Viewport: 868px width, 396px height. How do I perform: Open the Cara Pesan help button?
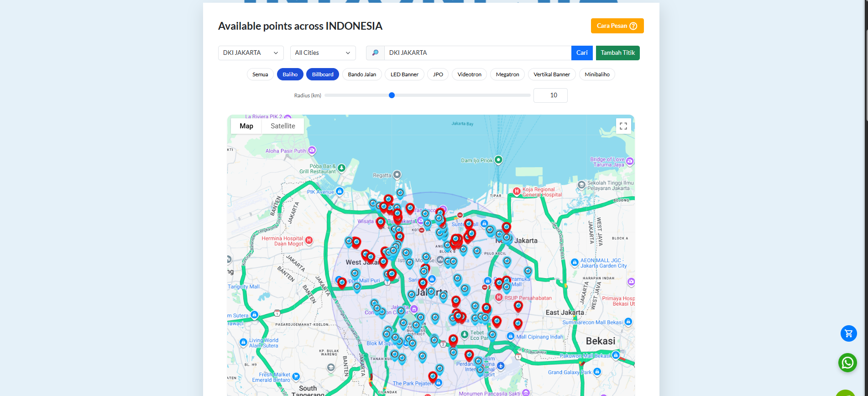(x=617, y=26)
